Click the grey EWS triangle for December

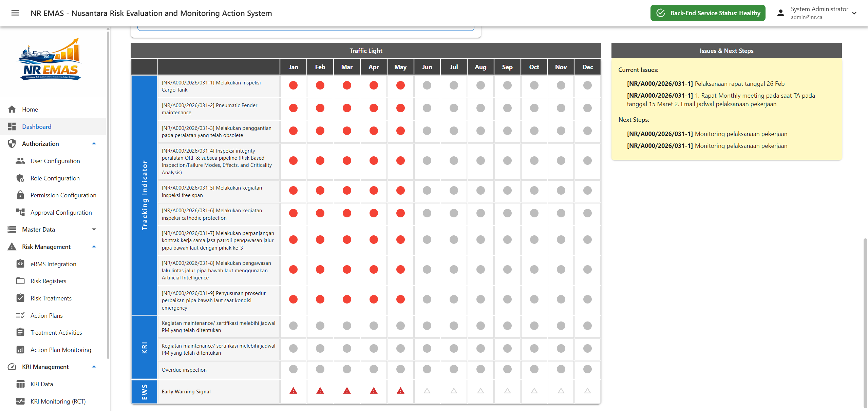[x=587, y=391]
